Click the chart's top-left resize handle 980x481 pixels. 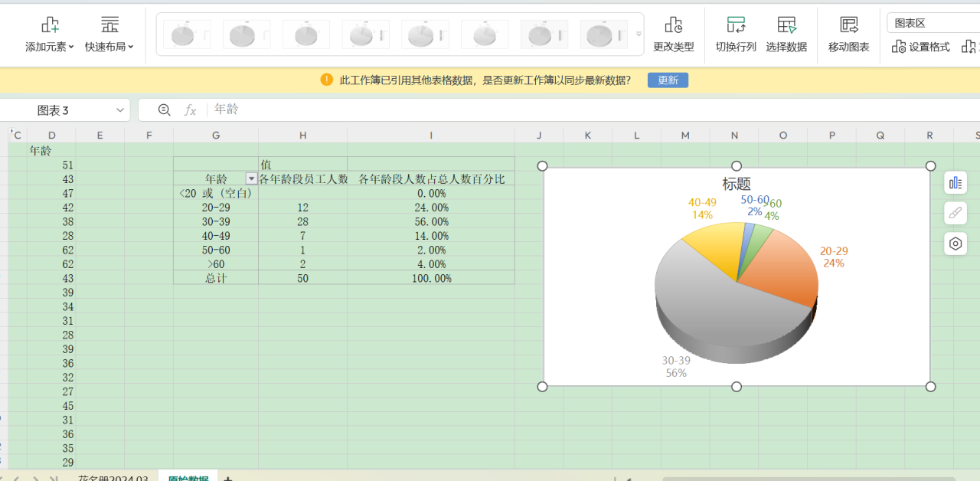tap(542, 166)
